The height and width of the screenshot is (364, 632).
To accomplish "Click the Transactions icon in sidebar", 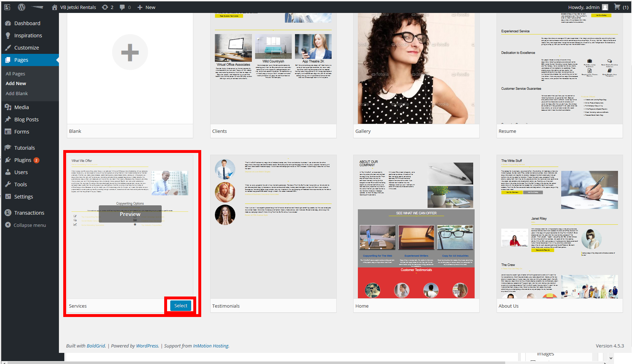I will [8, 213].
